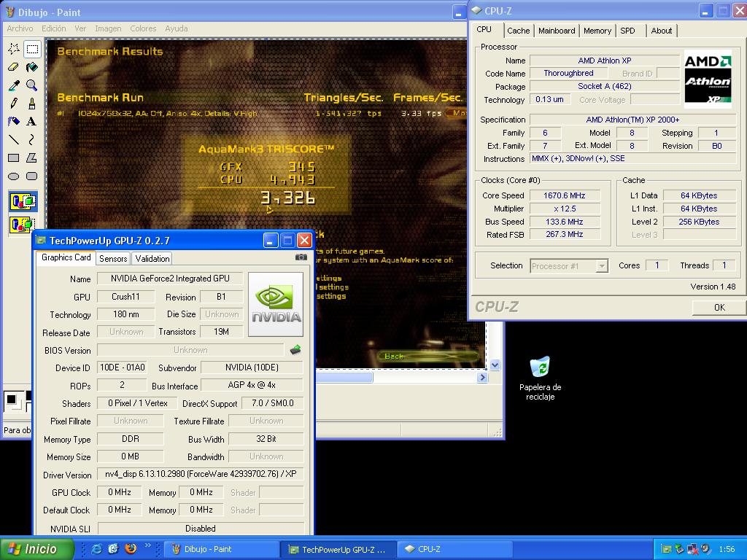Switch to TechPowerUp GPU-Z taskbar button
The image size is (747, 560).
pos(338,549)
